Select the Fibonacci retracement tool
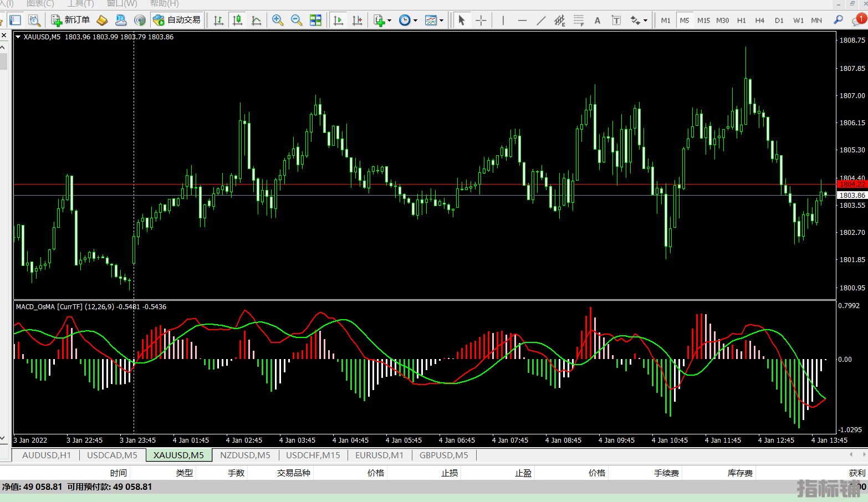This screenshot has height=502, width=868. 579,21
